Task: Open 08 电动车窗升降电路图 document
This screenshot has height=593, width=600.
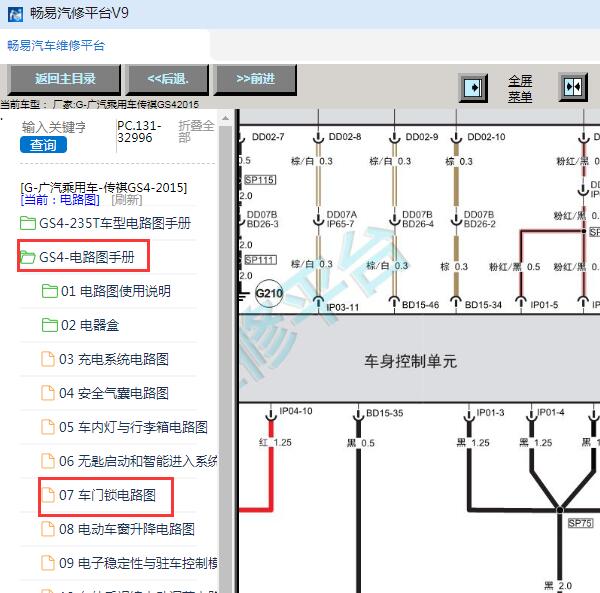Action: point(127,529)
